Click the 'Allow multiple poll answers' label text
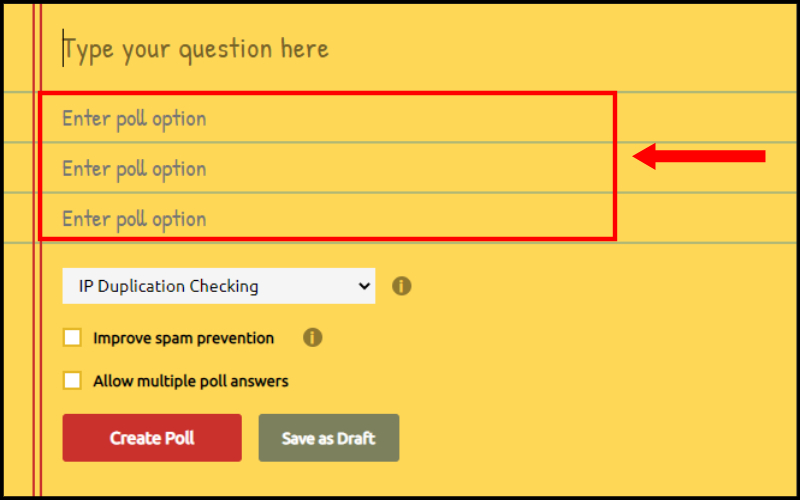The width and height of the screenshot is (800, 500). [191, 381]
